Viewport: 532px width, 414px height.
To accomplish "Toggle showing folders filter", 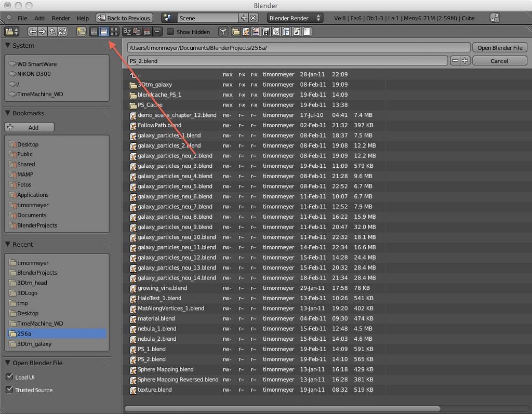I will [235, 32].
